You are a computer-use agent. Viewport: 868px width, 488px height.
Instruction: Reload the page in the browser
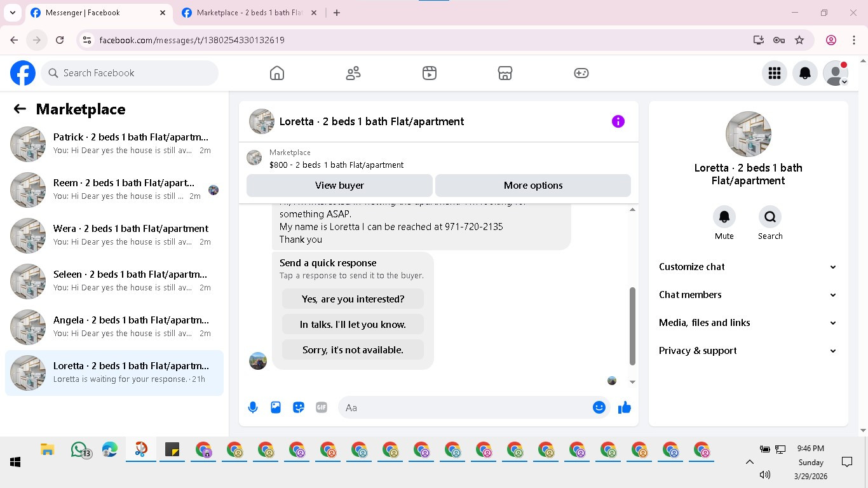[x=60, y=40]
